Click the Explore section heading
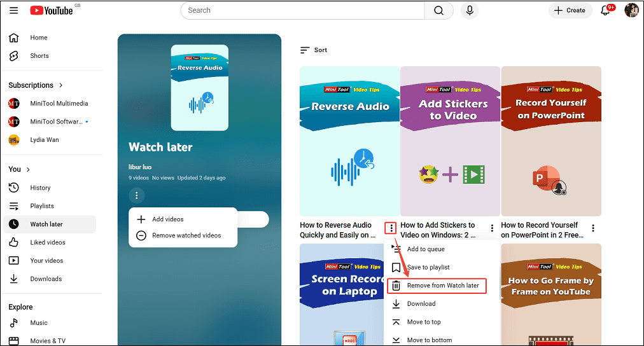644x346 pixels. [x=20, y=307]
